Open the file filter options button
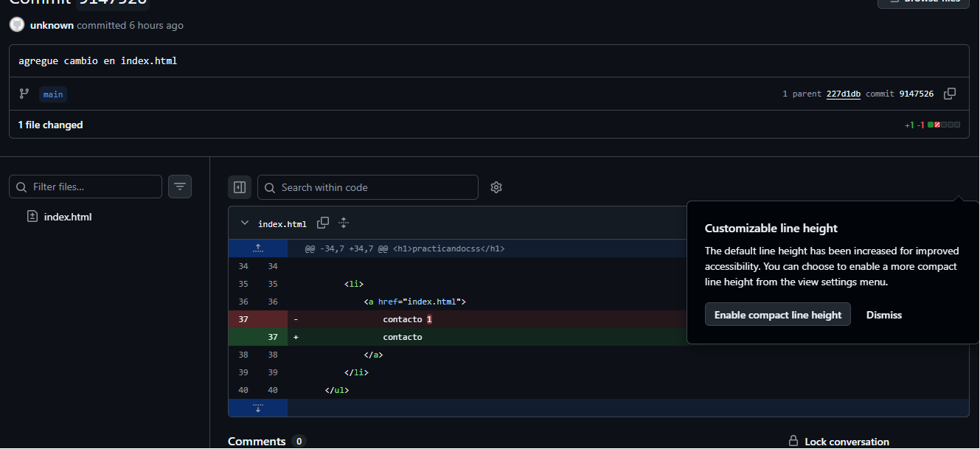The image size is (980, 449). coord(180,187)
